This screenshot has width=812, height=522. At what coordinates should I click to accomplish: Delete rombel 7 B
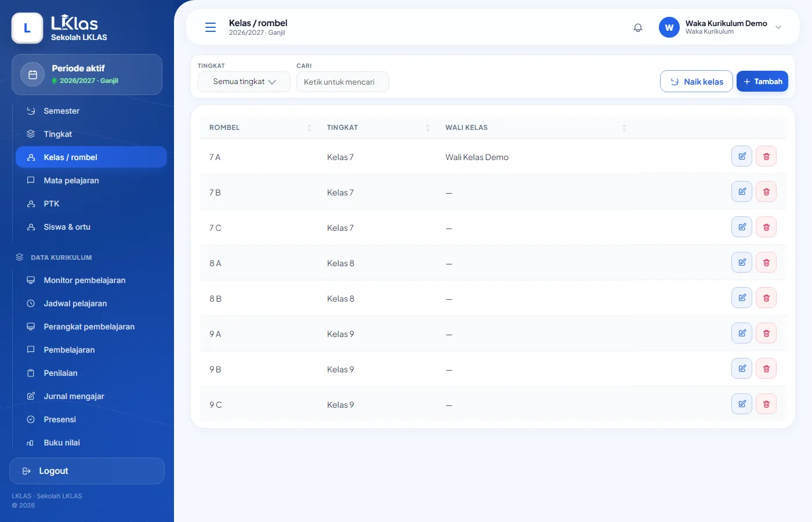[x=766, y=191]
